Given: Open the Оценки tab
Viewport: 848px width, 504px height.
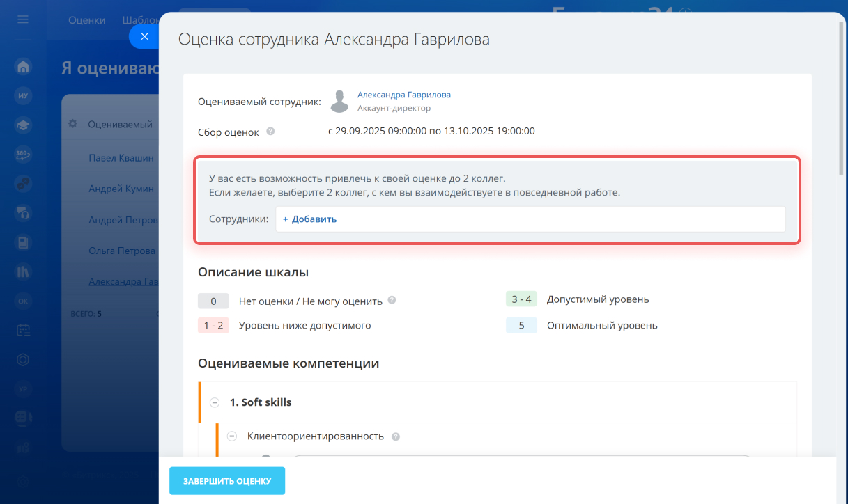Looking at the screenshot, I should (86, 20).
